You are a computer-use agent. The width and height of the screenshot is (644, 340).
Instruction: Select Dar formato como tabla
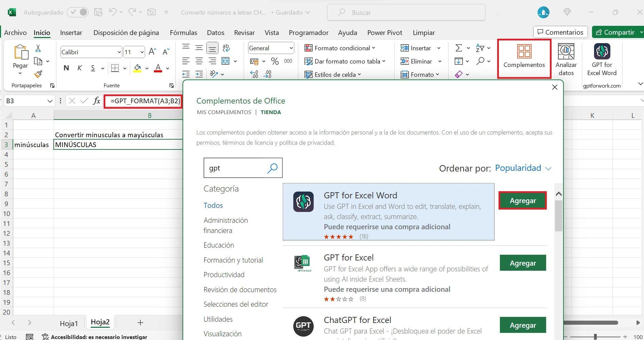pyautogui.click(x=346, y=61)
